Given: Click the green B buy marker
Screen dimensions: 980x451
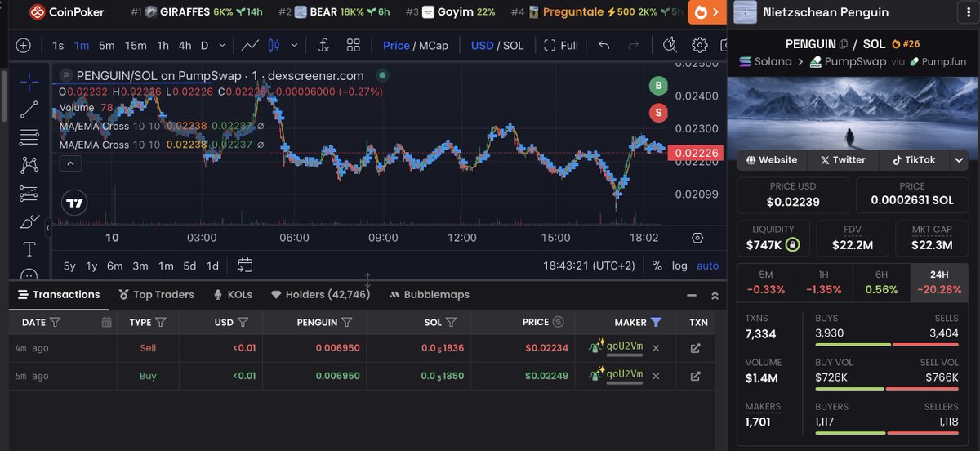Looking at the screenshot, I should tap(658, 86).
